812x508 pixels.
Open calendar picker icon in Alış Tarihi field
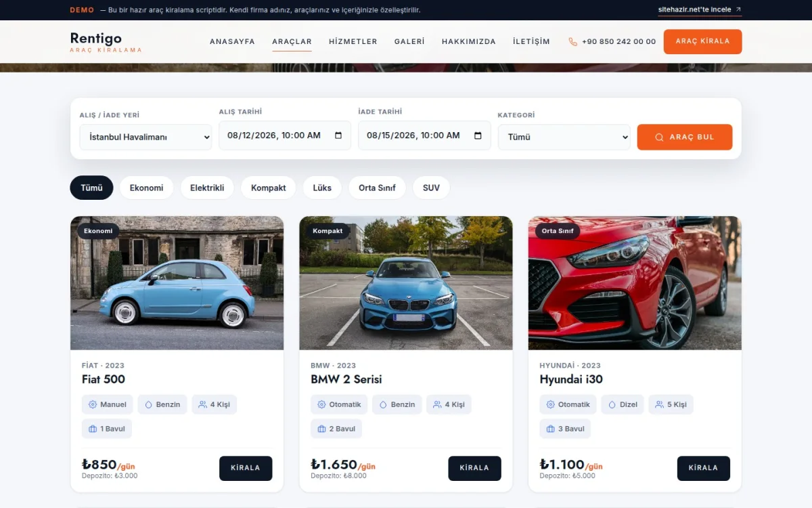338,135
